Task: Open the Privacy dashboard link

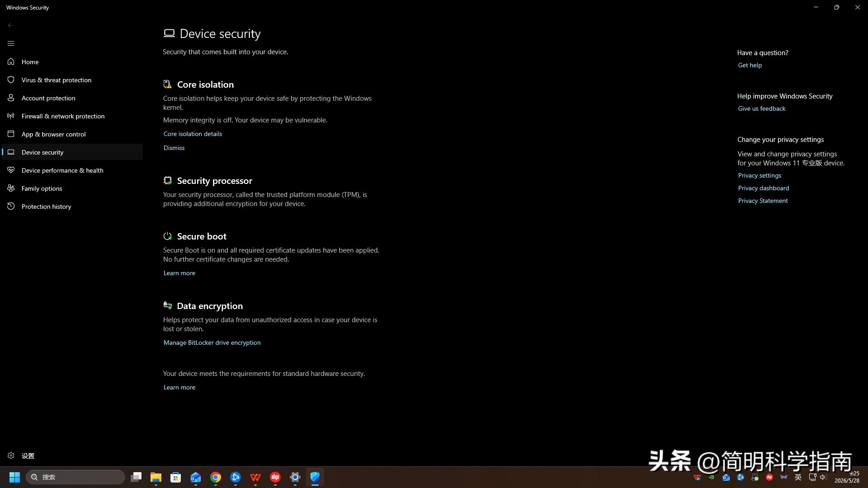Action: point(764,188)
